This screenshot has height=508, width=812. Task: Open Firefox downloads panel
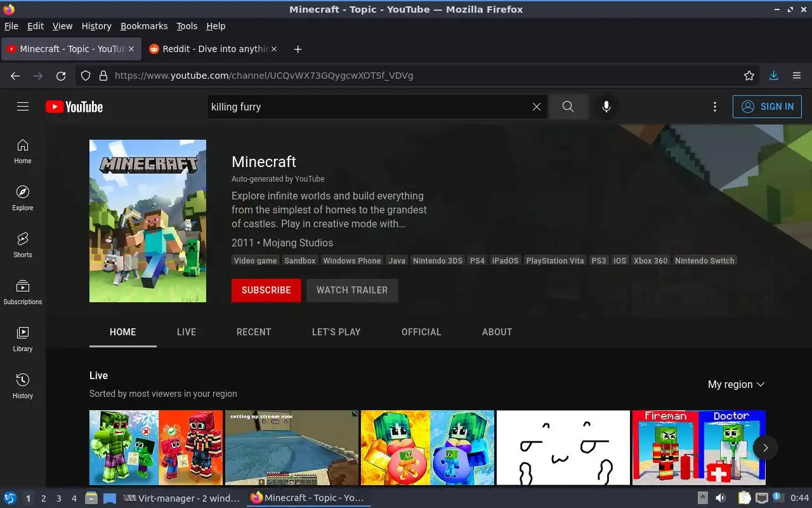pyautogui.click(x=773, y=76)
